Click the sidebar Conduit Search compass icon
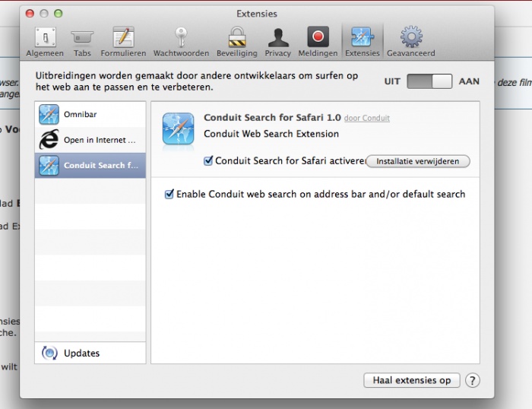The image size is (532, 409). (49, 165)
